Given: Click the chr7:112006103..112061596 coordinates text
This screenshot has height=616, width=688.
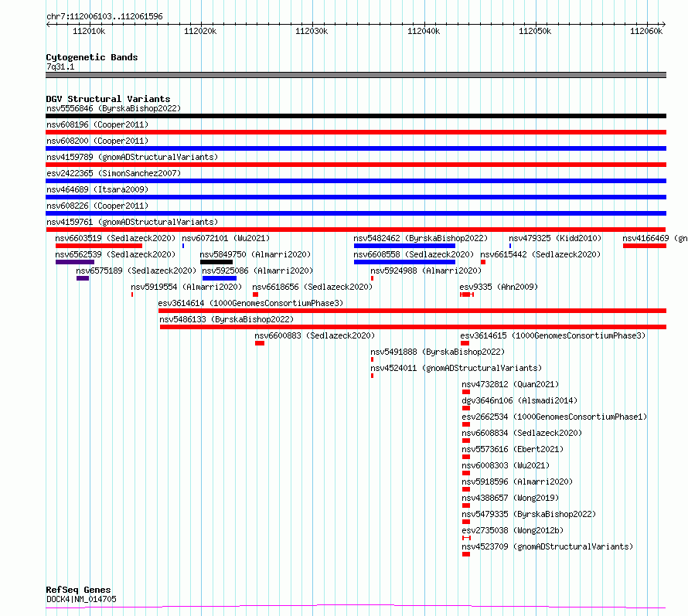Looking at the screenshot, I should point(104,16).
